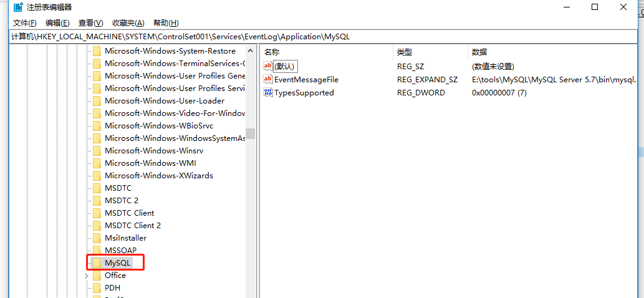Select the MSSOAP tree key
The image size is (644, 298).
click(x=120, y=251)
